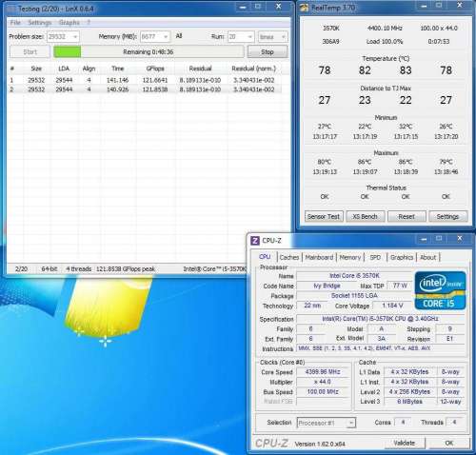Click the GFlops column header
The image size is (476, 455).
pos(155,69)
